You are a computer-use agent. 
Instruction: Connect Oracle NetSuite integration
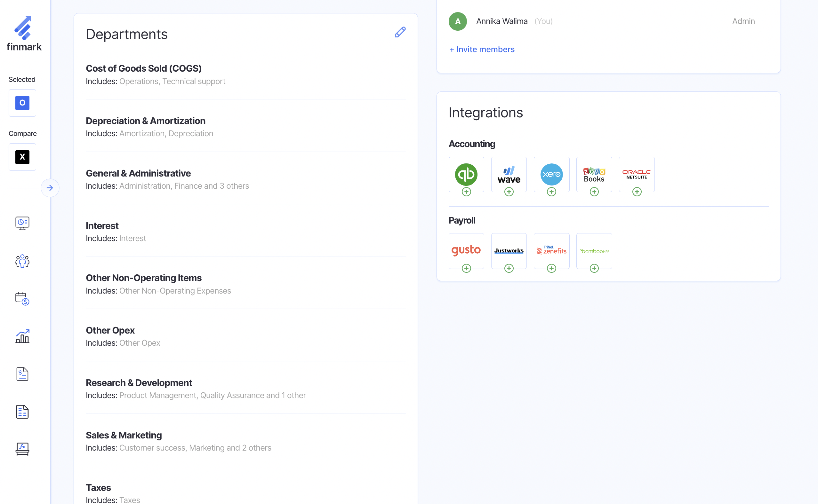[637, 192]
